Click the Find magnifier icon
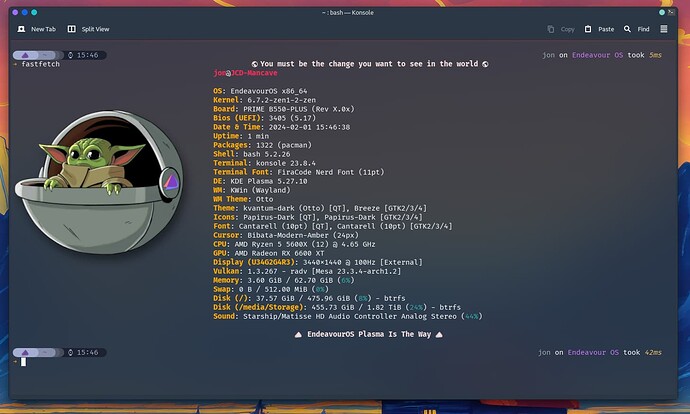The width and height of the screenshot is (690, 414). tap(627, 29)
